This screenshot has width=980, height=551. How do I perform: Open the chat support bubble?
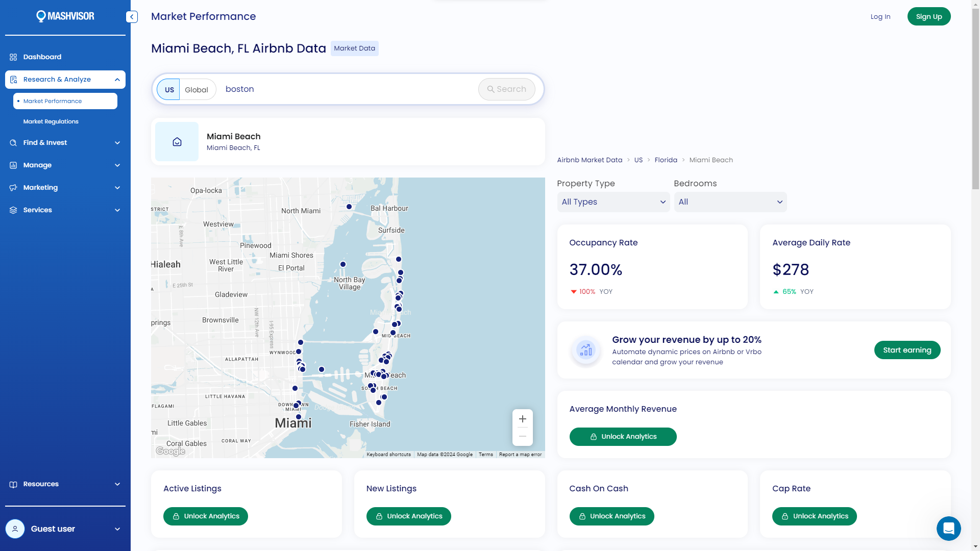[949, 529]
